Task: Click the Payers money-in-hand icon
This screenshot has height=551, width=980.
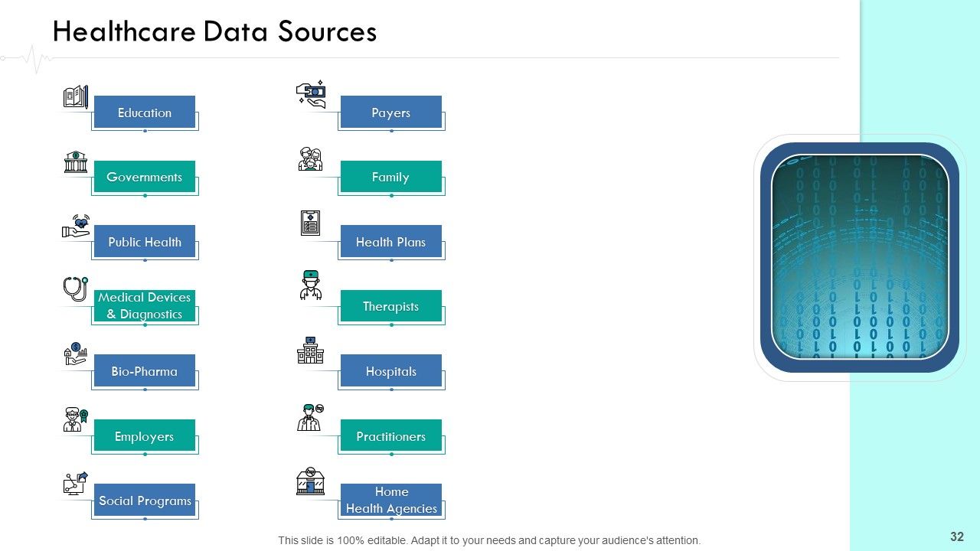Action: 311,94
